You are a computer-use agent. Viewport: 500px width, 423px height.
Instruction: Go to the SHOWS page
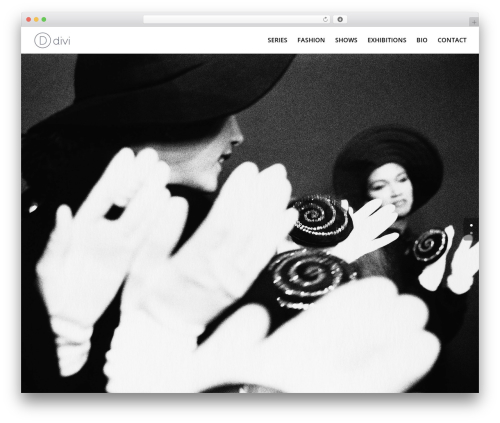tap(346, 40)
